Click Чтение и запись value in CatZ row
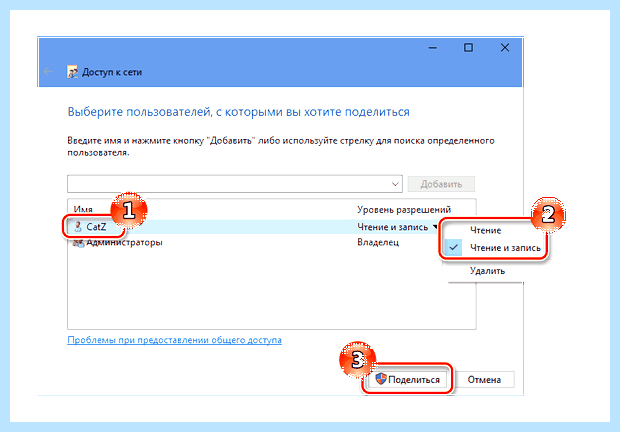This screenshot has height=432, width=620. pos(392,227)
